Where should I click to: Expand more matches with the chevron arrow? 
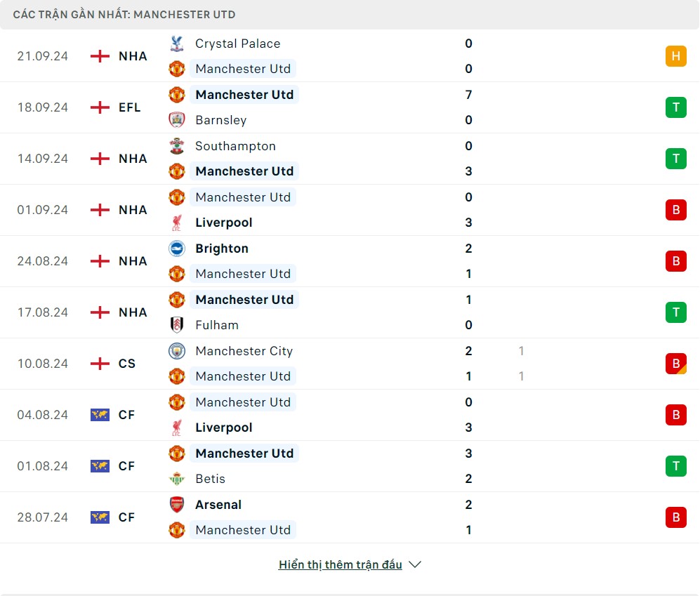[x=415, y=564]
